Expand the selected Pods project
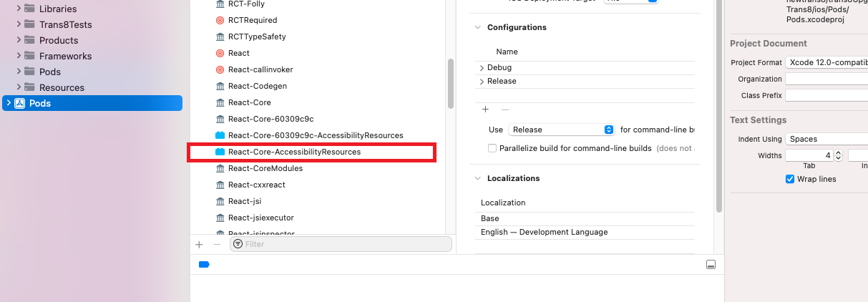 pyautogui.click(x=8, y=103)
